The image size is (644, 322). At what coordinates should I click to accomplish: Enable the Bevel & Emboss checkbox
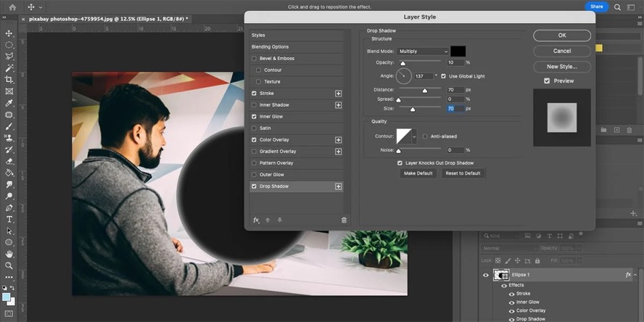click(x=254, y=58)
